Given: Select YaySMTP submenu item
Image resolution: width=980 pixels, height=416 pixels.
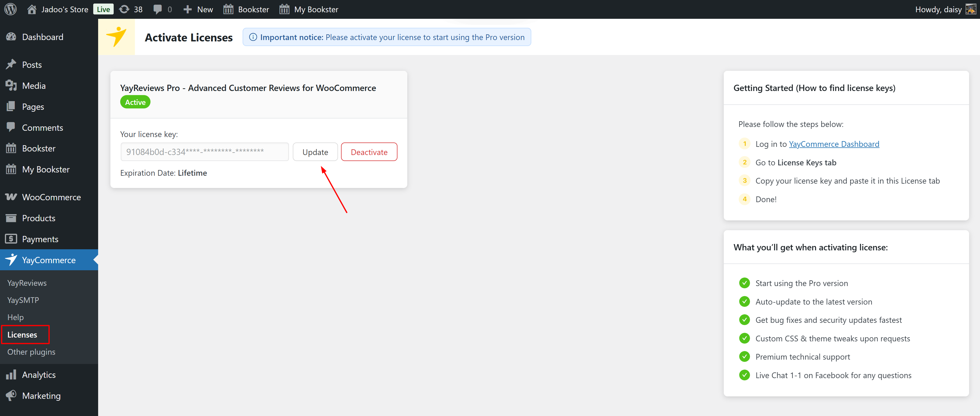Looking at the screenshot, I should [x=23, y=300].
